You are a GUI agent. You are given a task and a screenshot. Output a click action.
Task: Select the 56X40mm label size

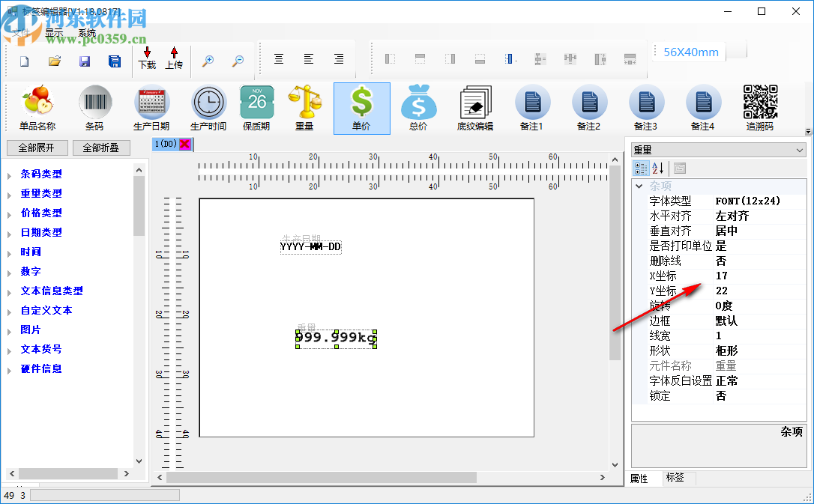(x=691, y=52)
